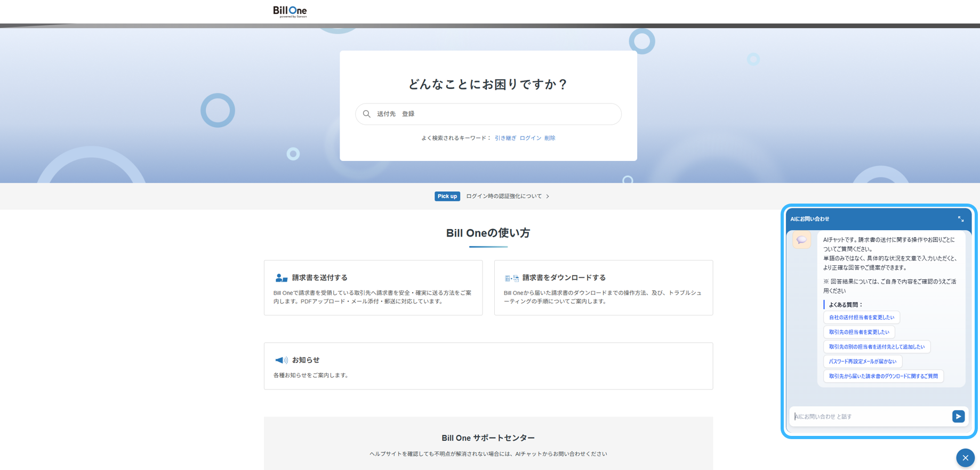Select the magnifier search icon

tap(367, 114)
